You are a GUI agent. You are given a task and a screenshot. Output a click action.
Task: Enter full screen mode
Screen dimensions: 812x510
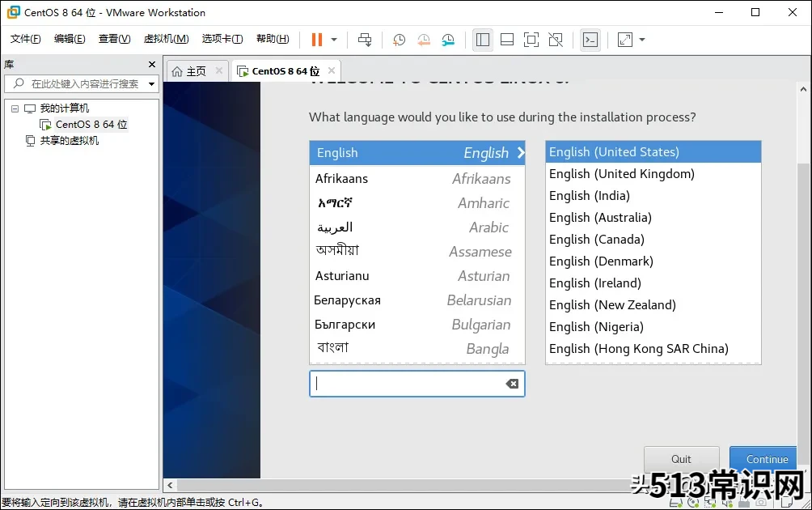(x=531, y=40)
